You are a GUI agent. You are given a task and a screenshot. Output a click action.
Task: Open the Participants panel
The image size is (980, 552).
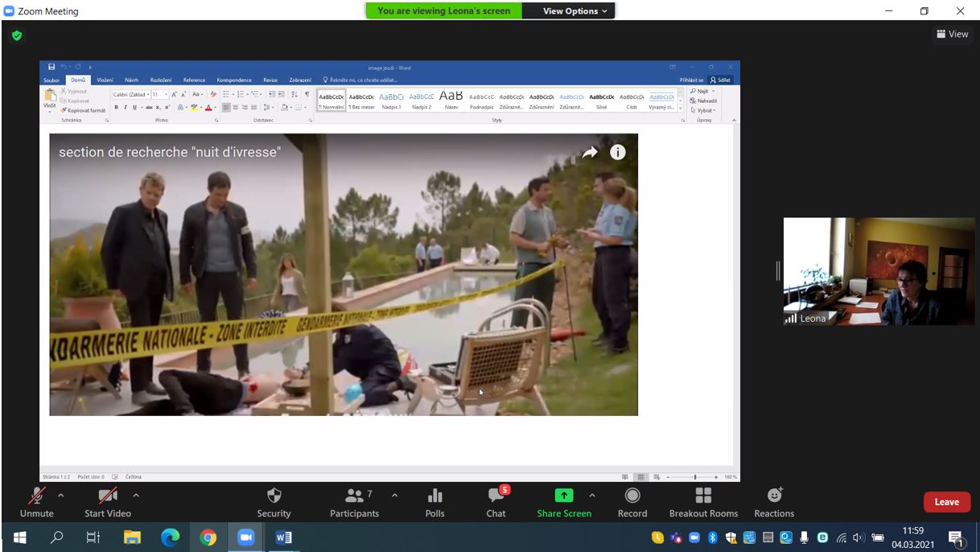[x=354, y=503]
